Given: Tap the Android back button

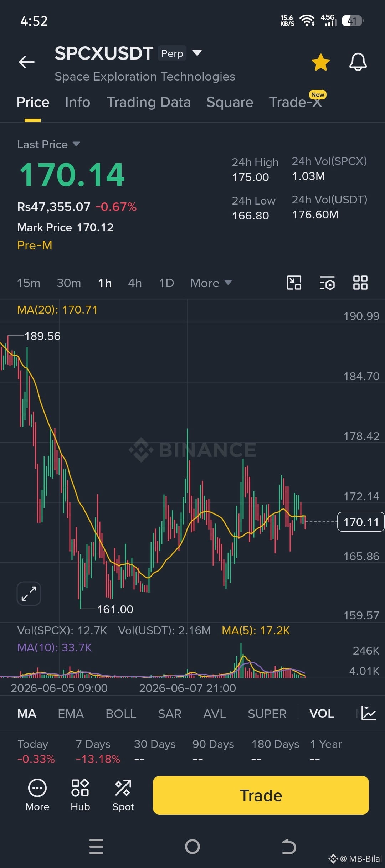Looking at the screenshot, I should click(x=289, y=847).
